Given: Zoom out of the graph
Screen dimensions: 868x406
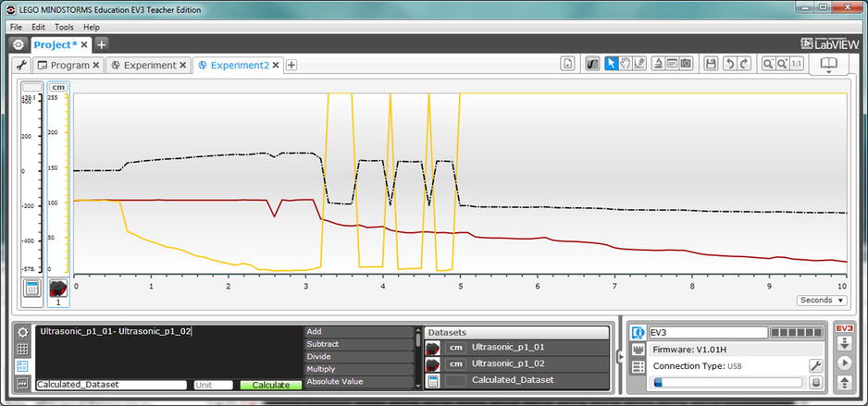Looking at the screenshot, I should pyautogui.click(x=768, y=64).
